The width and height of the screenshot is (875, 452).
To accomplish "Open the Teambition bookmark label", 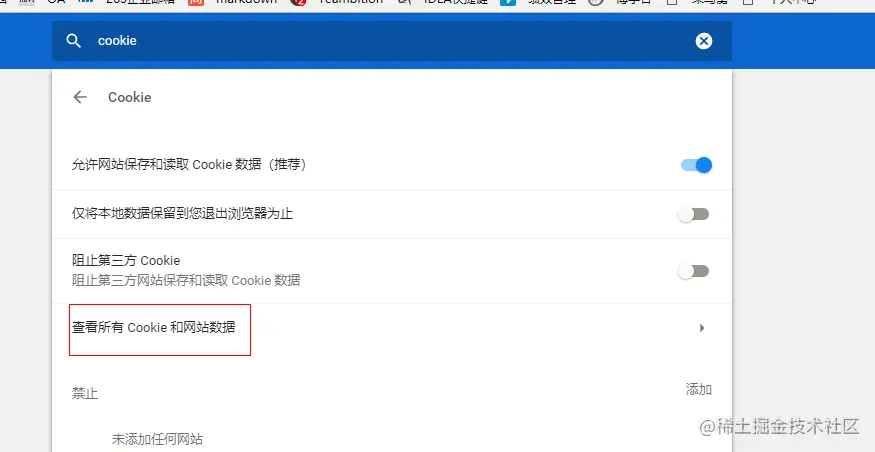I will (351, 2).
